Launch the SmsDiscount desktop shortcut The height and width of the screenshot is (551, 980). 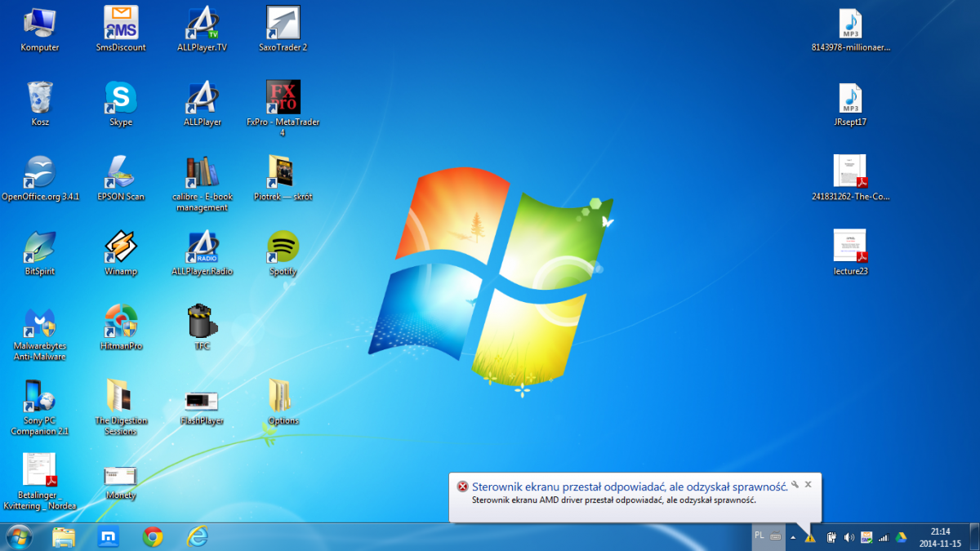pyautogui.click(x=121, y=29)
